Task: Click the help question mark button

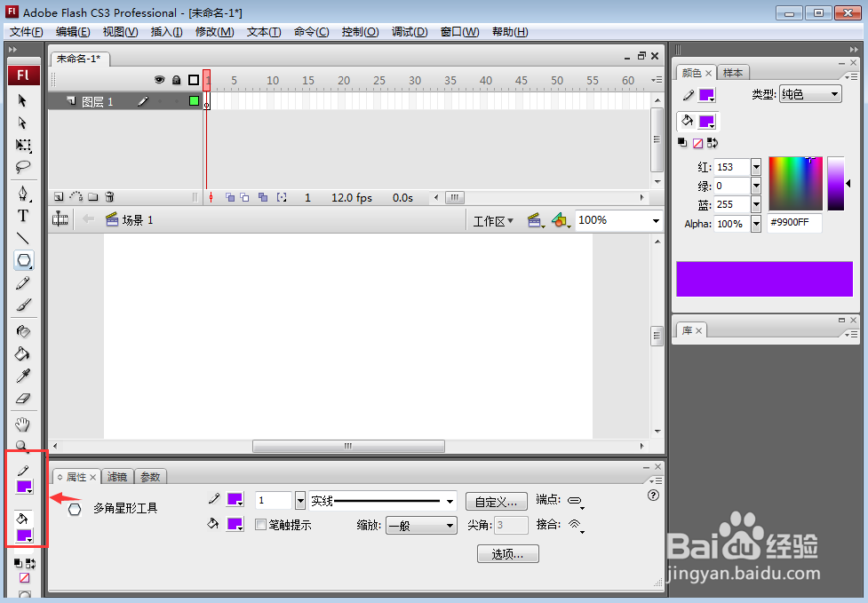Action: coord(653,496)
